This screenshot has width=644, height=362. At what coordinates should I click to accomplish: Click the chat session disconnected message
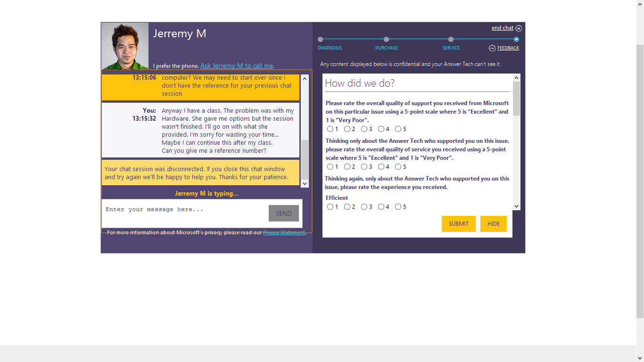[x=200, y=173]
